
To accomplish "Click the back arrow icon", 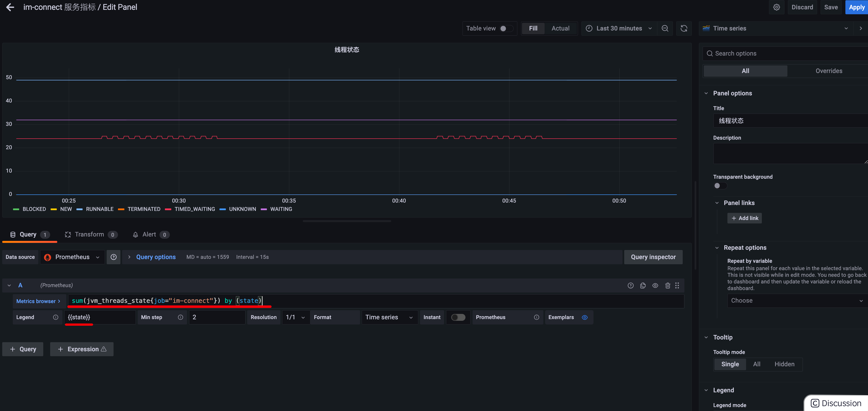I will pos(10,7).
